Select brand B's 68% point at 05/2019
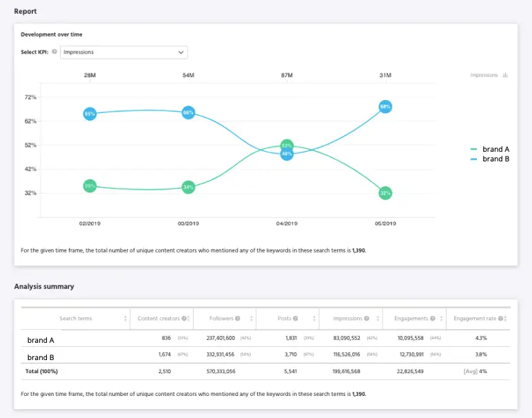532x418 pixels. point(385,107)
